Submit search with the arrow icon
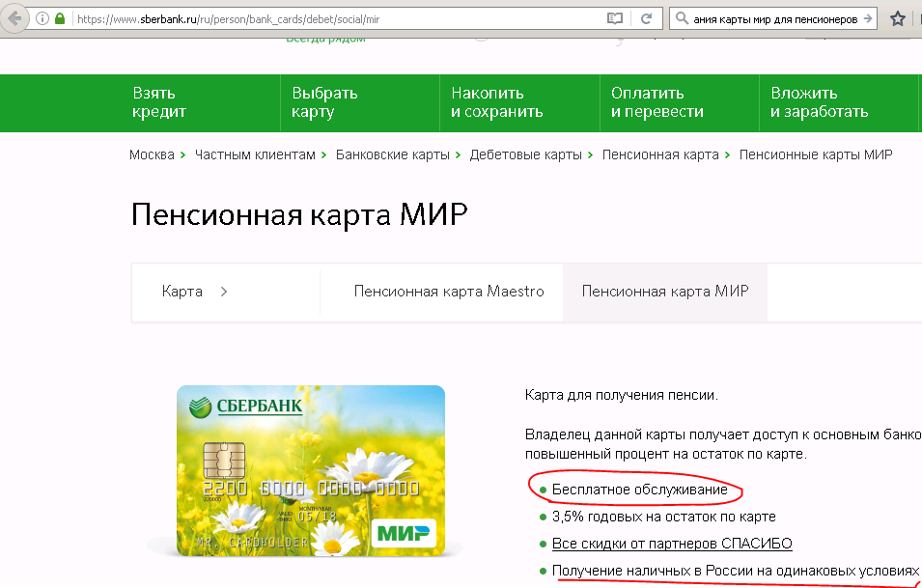Screen dimensions: 922x588 pos(868,18)
